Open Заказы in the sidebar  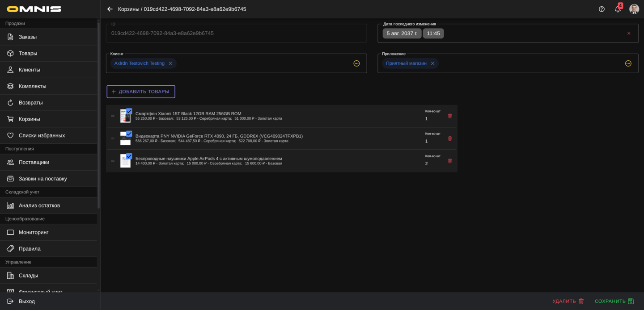[28, 37]
